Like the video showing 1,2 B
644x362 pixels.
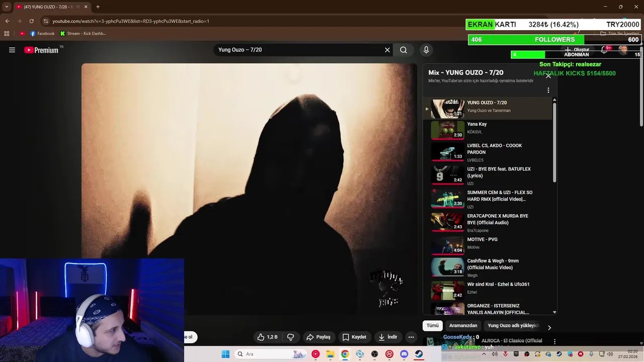click(267, 337)
